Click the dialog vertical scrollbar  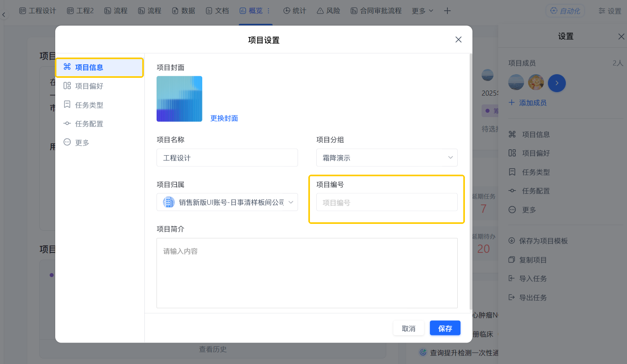[471, 181]
